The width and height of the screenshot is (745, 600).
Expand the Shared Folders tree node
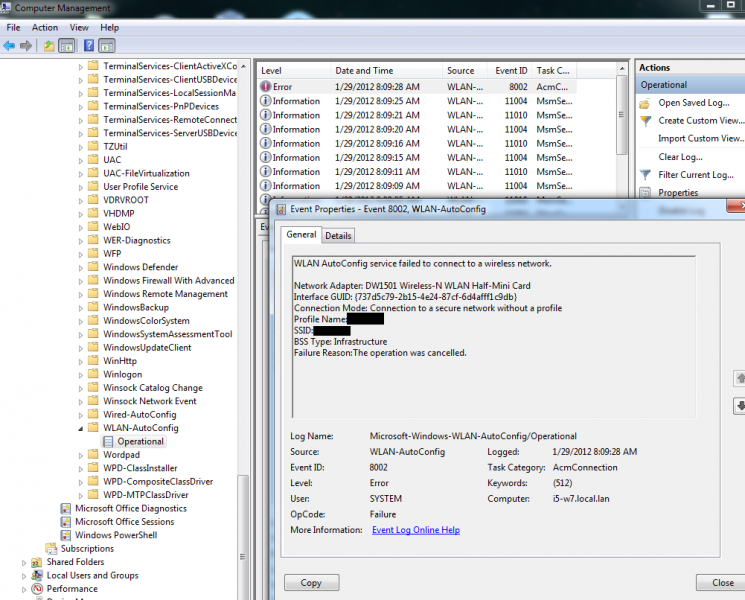(24, 562)
